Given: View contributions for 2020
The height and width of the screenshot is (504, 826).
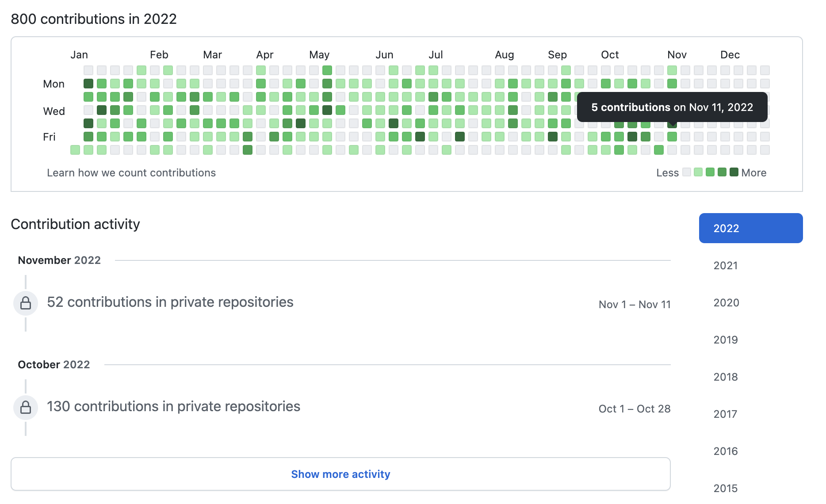Looking at the screenshot, I should coord(726,302).
